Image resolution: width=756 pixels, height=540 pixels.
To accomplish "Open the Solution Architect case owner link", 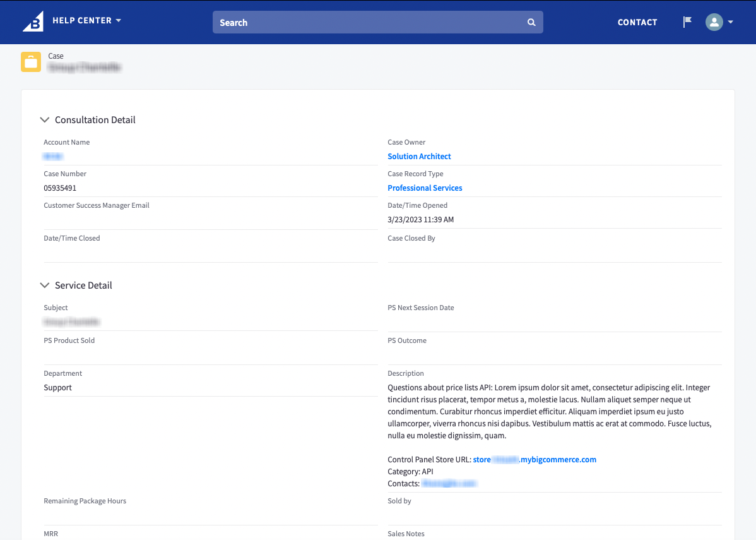I will coord(419,156).
